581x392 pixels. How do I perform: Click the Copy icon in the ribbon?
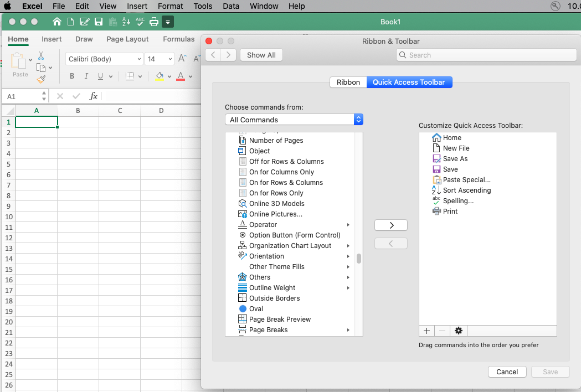[x=41, y=68]
